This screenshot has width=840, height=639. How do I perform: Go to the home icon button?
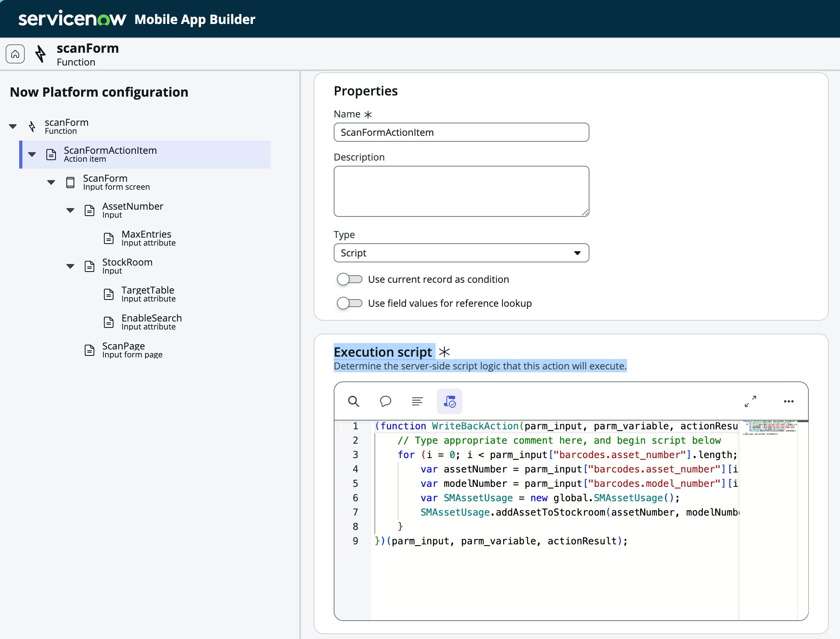tap(15, 54)
